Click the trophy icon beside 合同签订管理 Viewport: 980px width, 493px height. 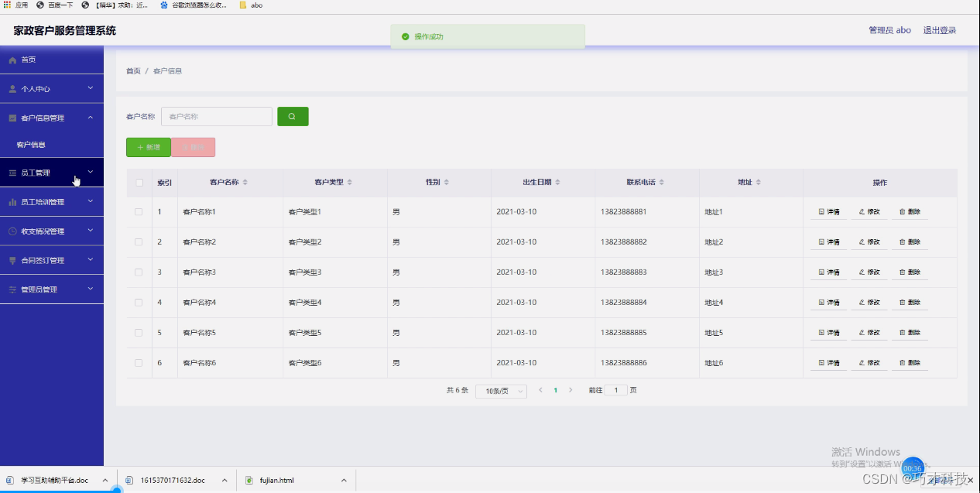tap(12, 261)
